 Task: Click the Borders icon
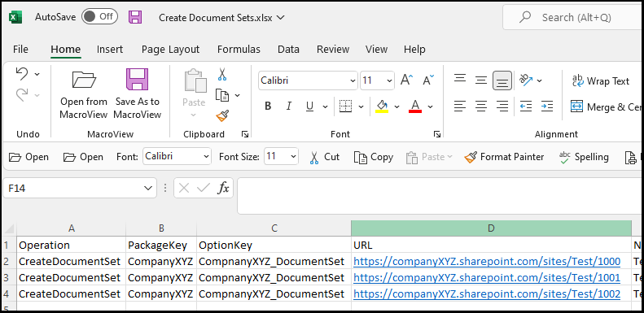[x=345, y=107]
